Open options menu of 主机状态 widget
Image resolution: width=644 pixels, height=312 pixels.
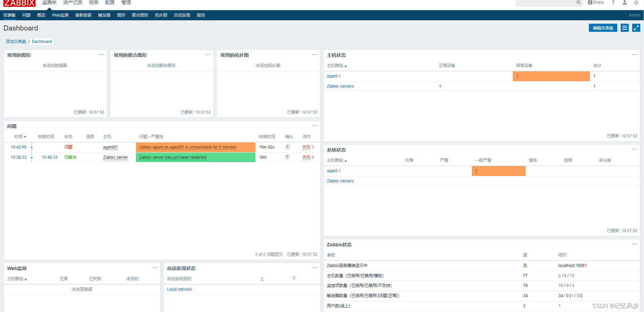(x=635, y=54)
